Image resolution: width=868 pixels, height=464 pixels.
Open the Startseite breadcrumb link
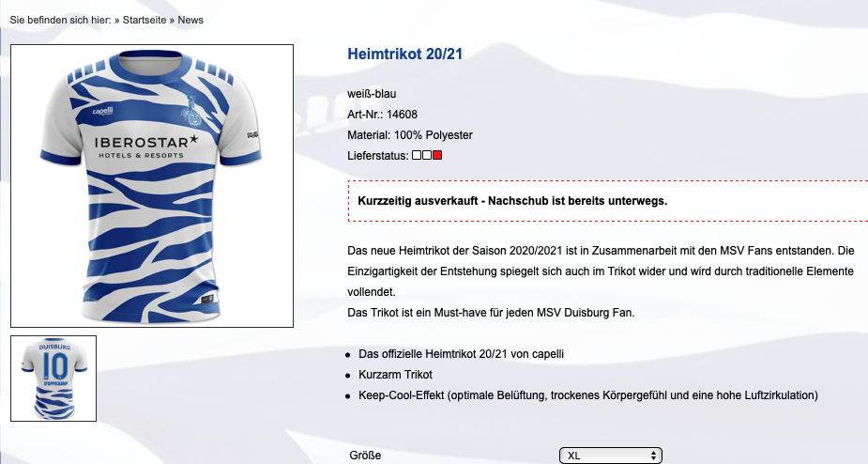tap(144, 20)
